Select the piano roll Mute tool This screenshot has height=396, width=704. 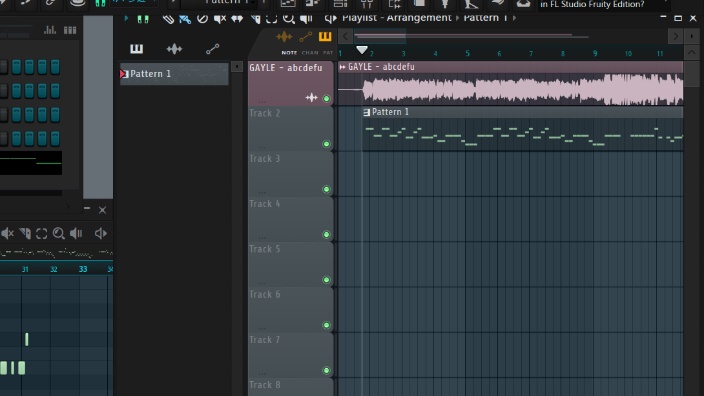point(7,233)
